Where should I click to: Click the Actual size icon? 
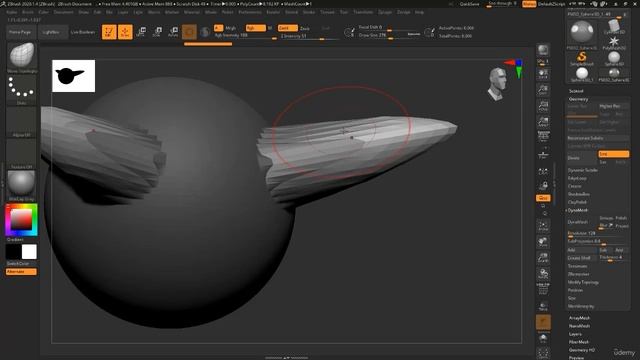543,106
